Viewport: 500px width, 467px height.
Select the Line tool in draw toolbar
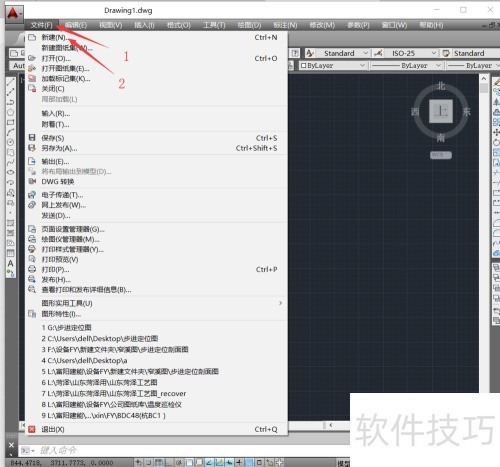11,81
